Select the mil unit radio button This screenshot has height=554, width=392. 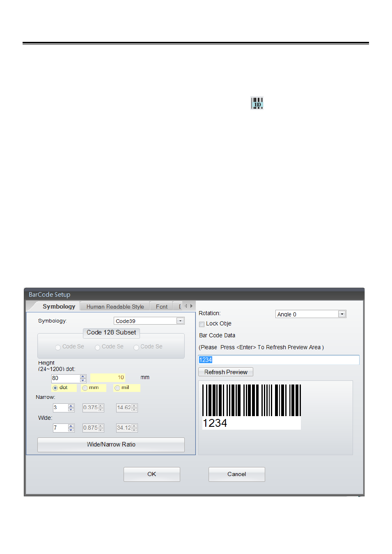coord(117,388)
